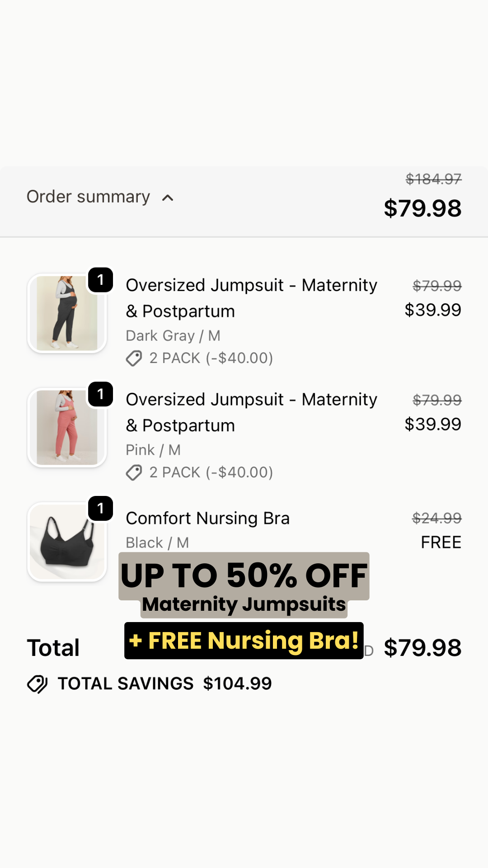
Task: Click the Order summary label
Action: (x=88, y=197)
